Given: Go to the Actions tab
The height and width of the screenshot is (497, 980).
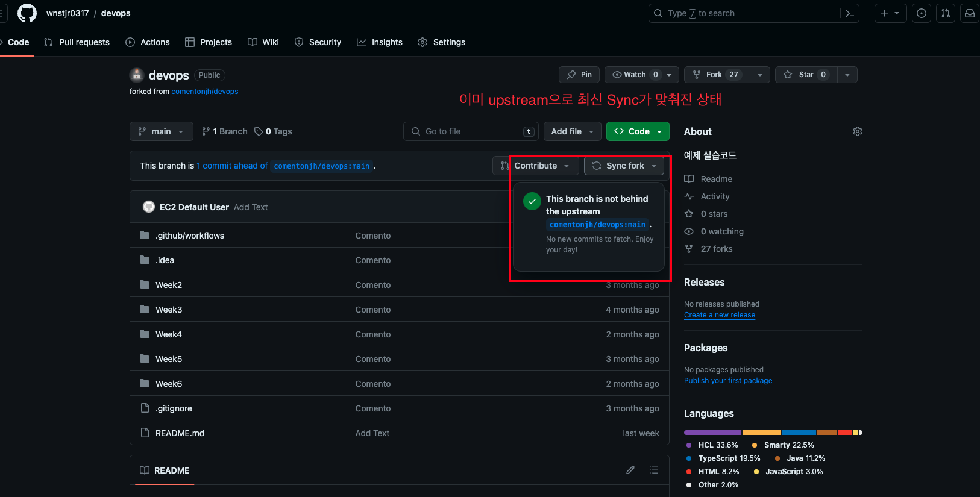Looking at the screenshot, I should pyautogui.click(x=148, y=42).
